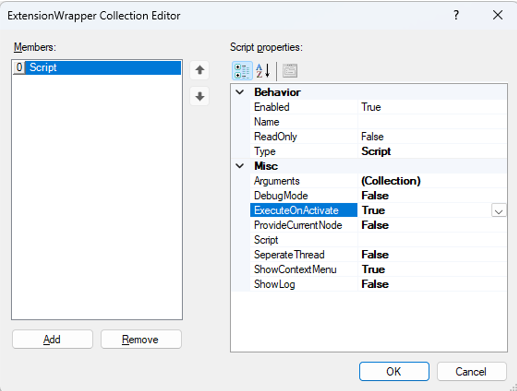517x391 pixels.
Task: Click the empty Script property value field
Action: click(432, 240)
